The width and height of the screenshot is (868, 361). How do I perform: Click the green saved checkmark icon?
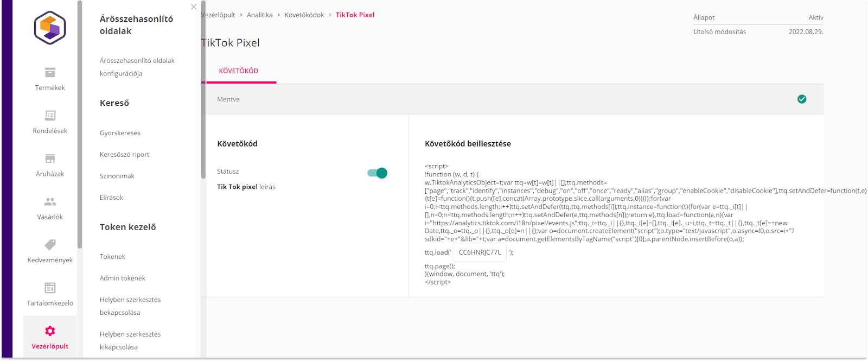click(x=802, y=99)
